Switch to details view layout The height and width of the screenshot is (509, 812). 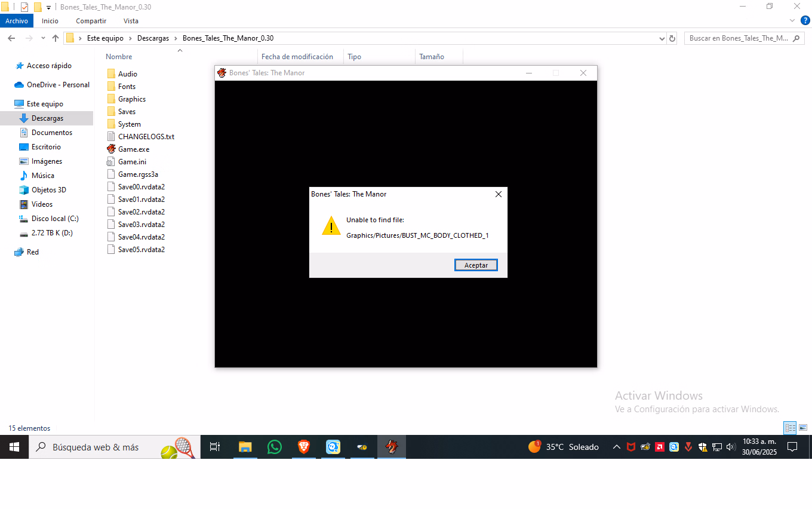tap(791, 428)
